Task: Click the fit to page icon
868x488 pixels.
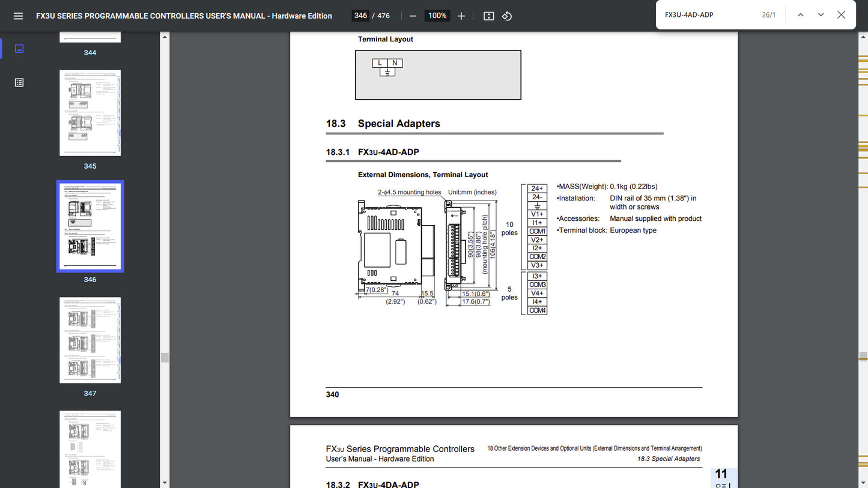Action: coord(489,16)
